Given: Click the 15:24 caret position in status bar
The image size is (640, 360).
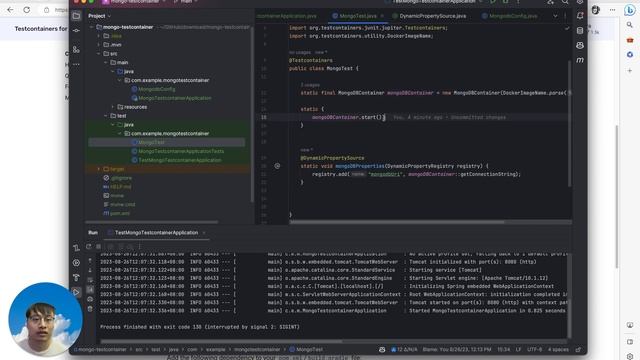Looking at the screenshot, I should click(x=504, y=349).
